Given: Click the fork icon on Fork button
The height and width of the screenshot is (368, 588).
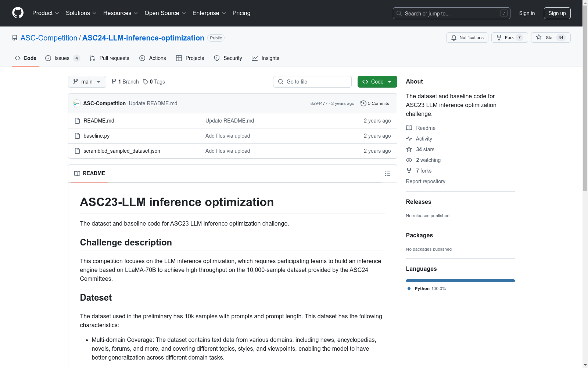Looking at the screenshot, I should point(499,38).
